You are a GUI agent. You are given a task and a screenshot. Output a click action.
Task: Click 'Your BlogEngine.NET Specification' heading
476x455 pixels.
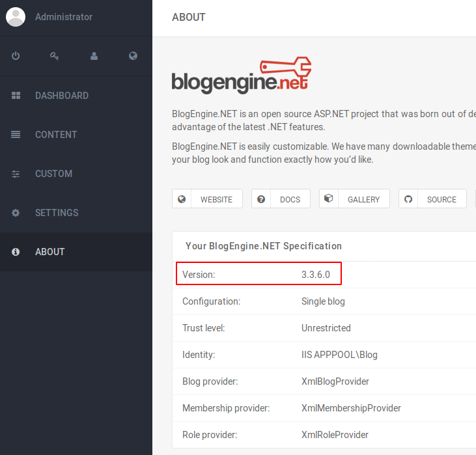(x=264, y=246)
